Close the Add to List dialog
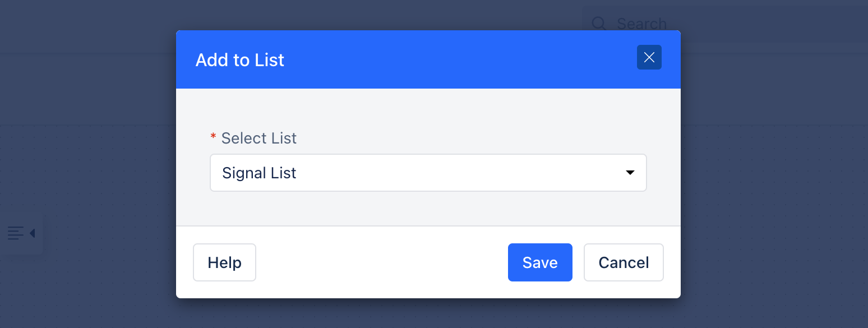 [x=649, y=57]
